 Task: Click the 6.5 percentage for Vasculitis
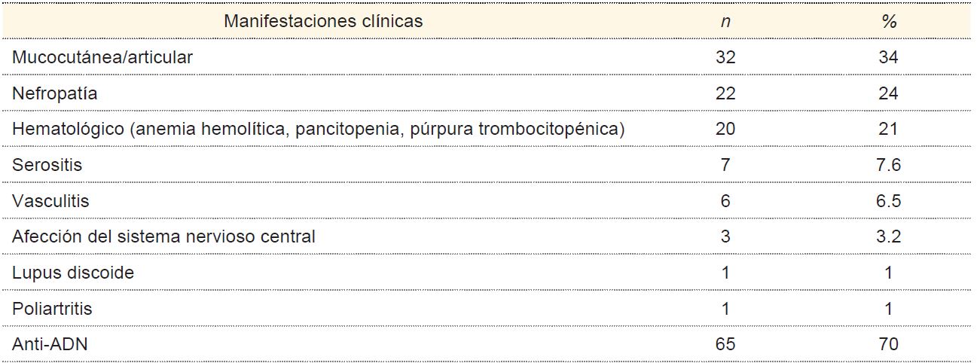(889, 201)
